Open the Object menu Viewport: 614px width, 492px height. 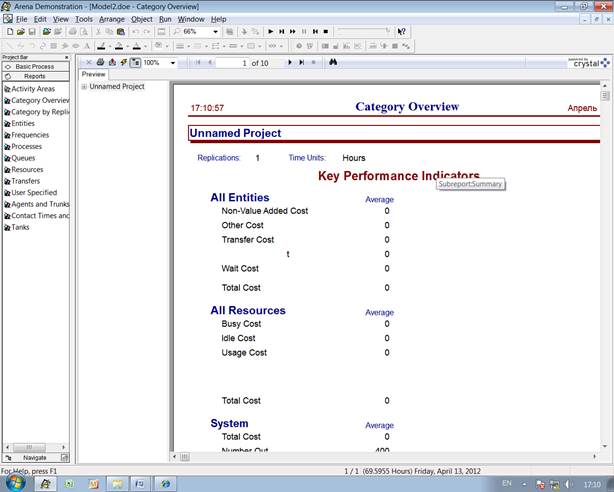(x=142, y=19)
